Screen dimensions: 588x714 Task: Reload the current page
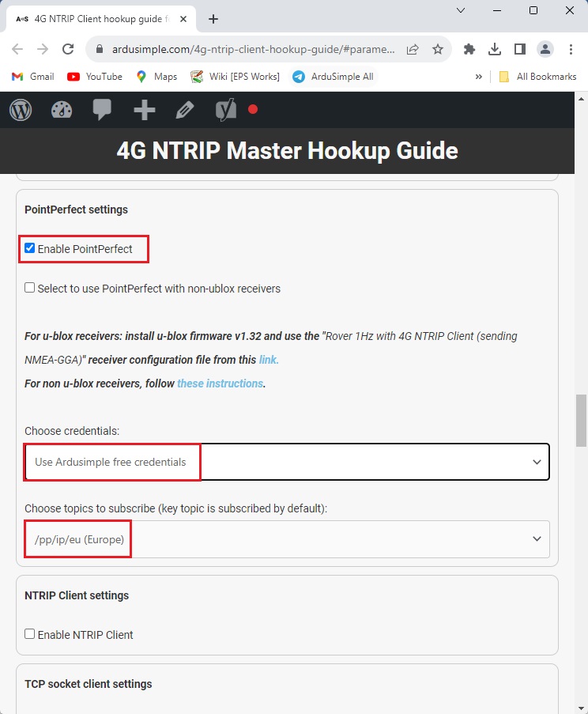click(x=69, y=49)
